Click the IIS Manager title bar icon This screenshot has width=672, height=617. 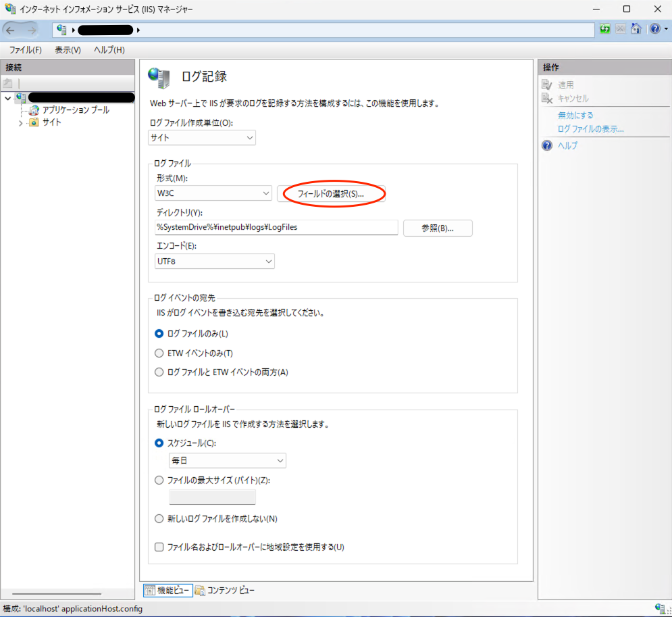[x=10, y=9]
